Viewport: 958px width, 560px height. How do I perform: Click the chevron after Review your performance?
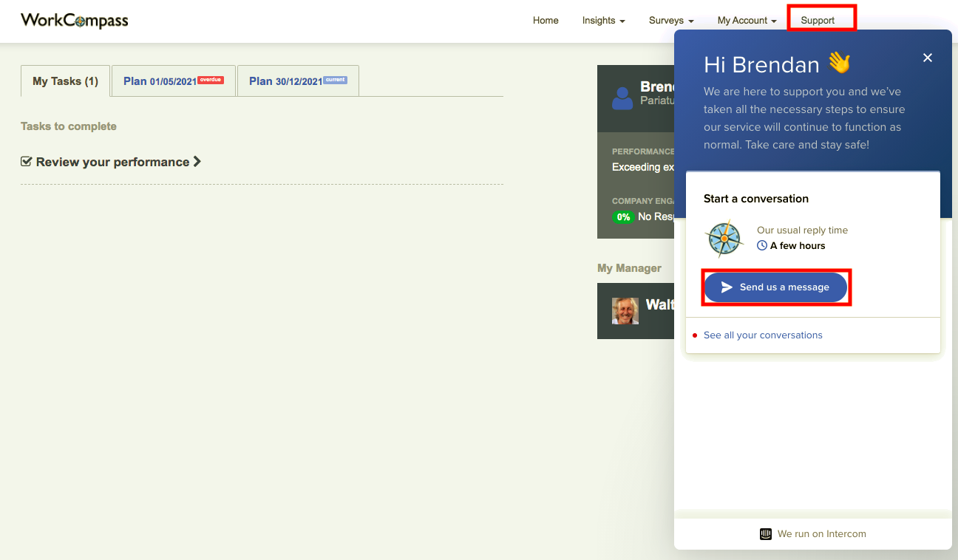(196, 162)
